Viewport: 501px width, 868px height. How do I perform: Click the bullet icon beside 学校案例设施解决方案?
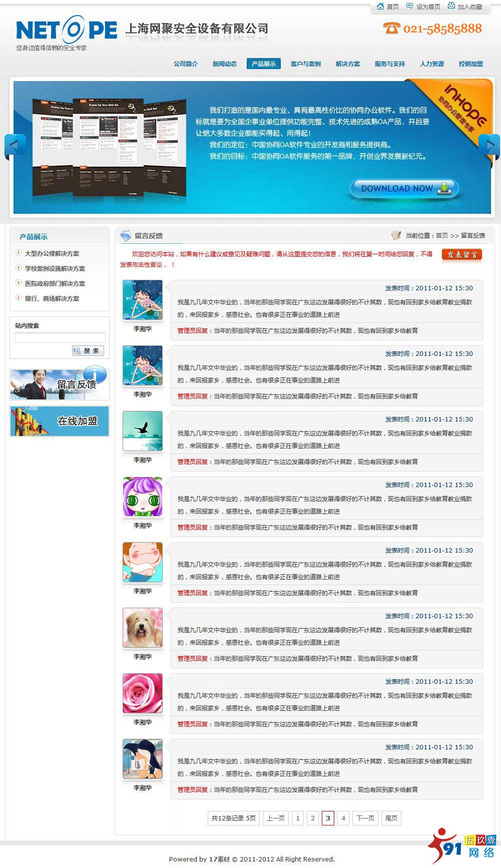pos(19,268)
